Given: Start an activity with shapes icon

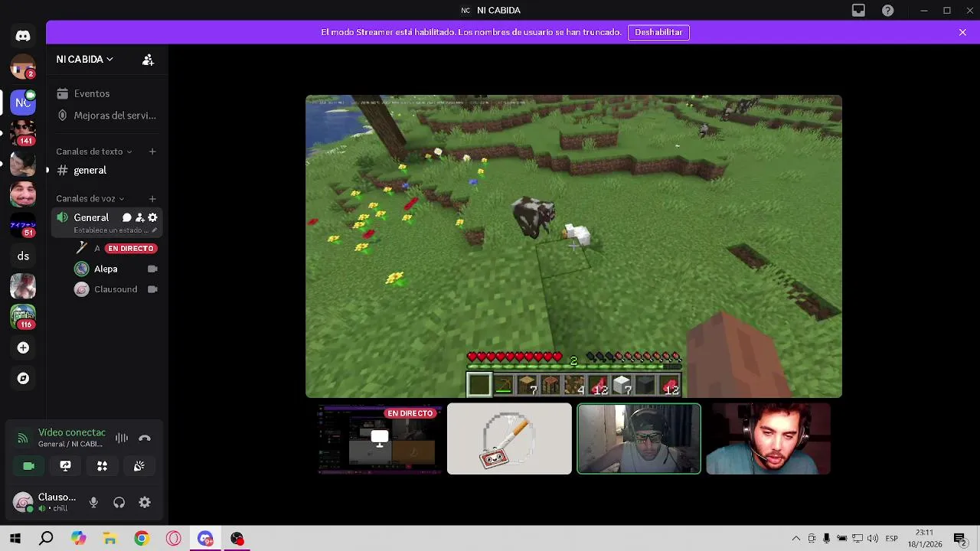Looking at the screenshot, I should [x=102, y=466].
